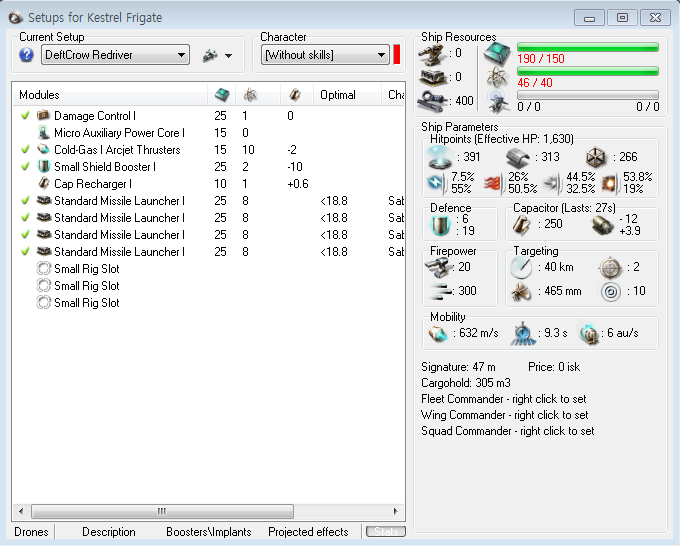
Task: Select the Micro Auxiliary Power Core I row
Action: 208,133
